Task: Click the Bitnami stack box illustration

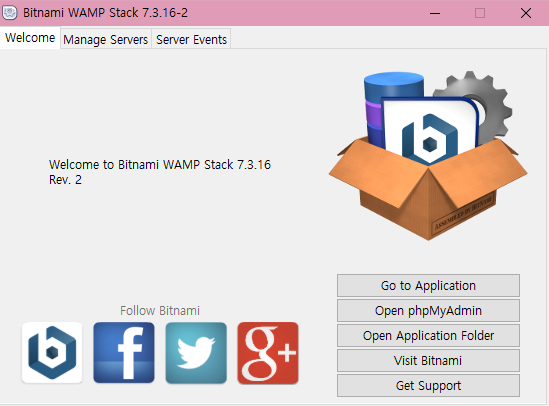Action: 428,155
